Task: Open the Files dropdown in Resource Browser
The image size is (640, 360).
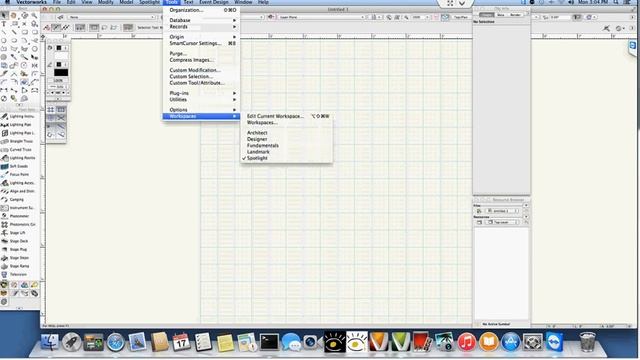Action: (x=502, y=211)
